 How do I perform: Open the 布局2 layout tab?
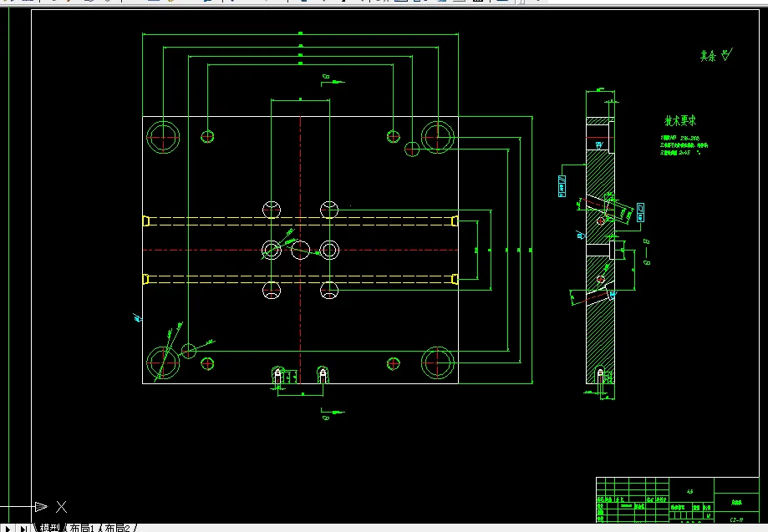118,528
